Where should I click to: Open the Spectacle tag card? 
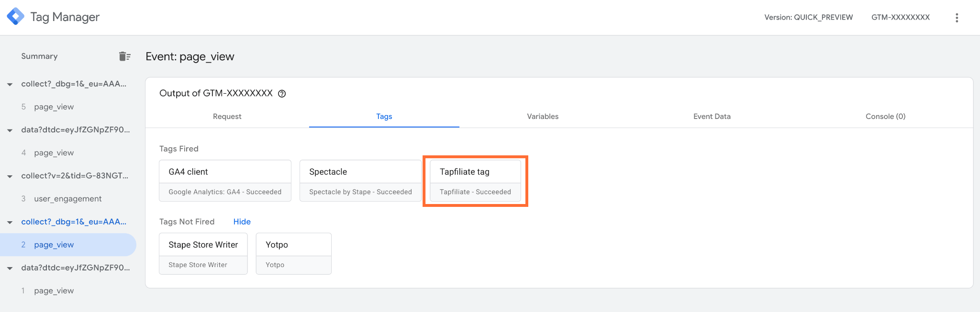pyautogui.click(x=360, y=181)
